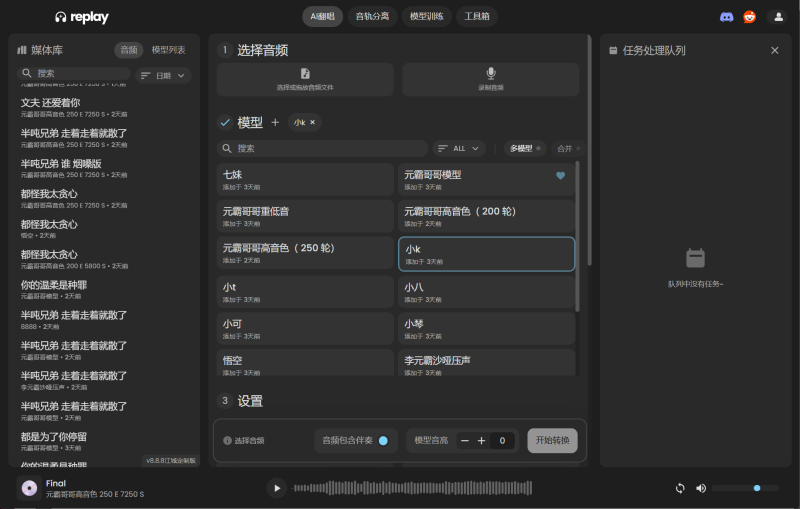
Task: Click the info icon beside 选择音频
Action: coord(228,440)
